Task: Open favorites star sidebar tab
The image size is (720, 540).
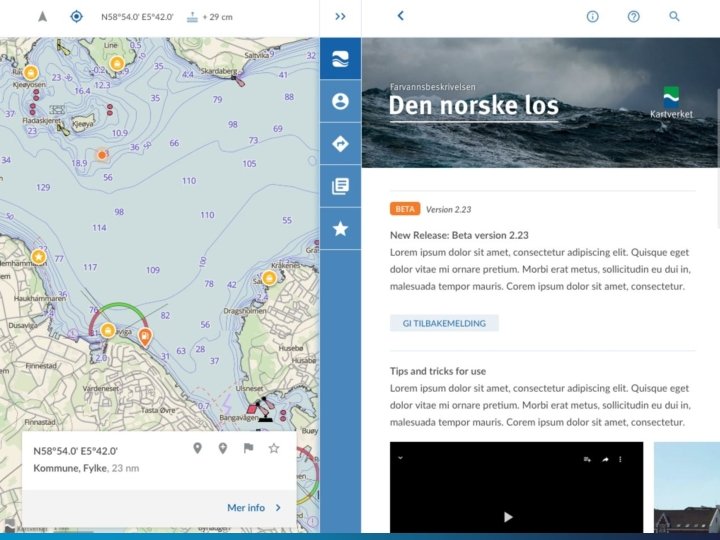Action: tap(340, 228)
